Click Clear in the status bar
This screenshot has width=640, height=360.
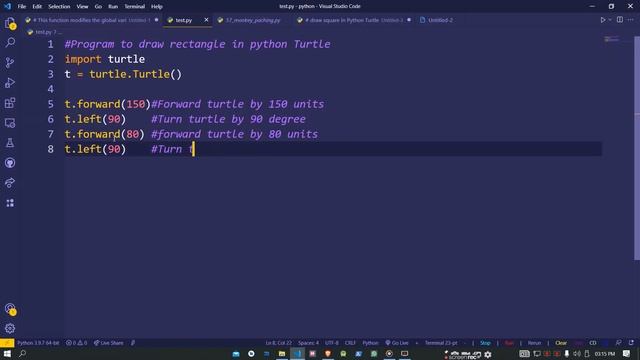pyautogui.click(x=561, y=343)
